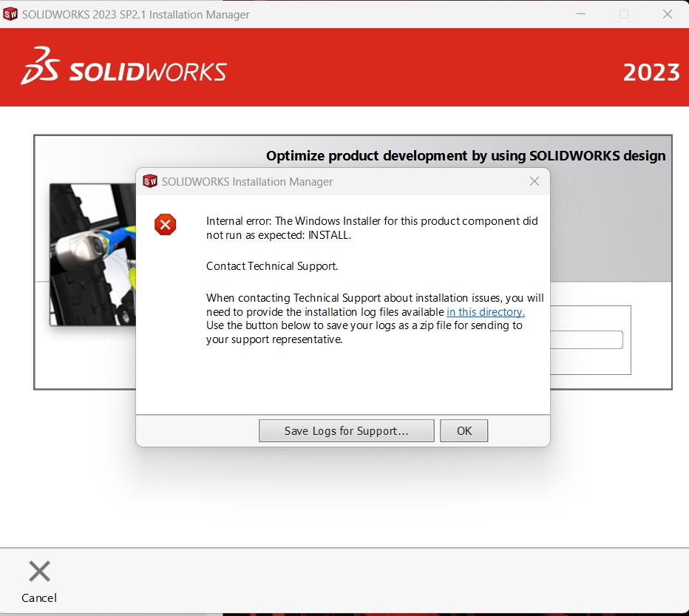Close the SOLIDWORKS Installation Manager error dialog
Viewport: 689px width, 616px height.
coord(534,181)
